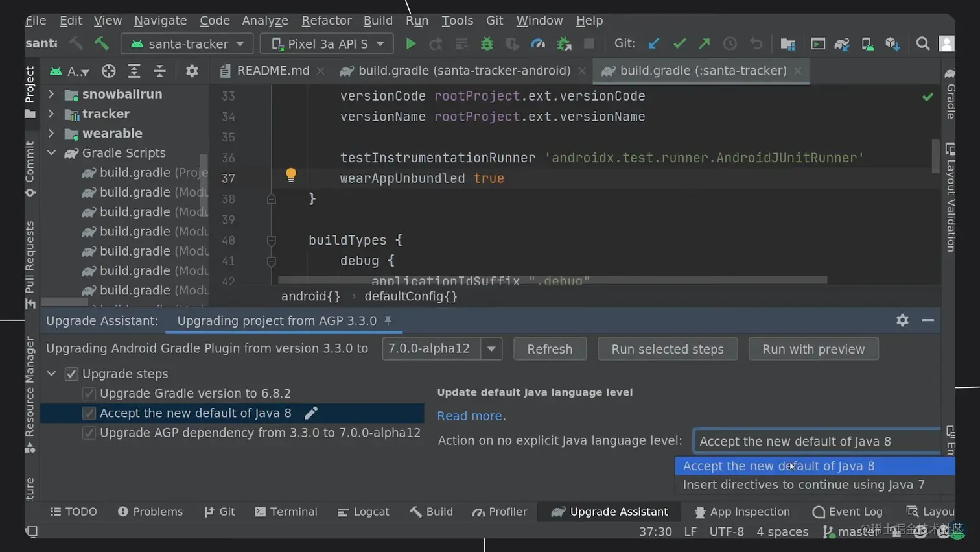980x552 pixels.
Task: Click Collapse All in project panel
Action: (x=159, y=71)
